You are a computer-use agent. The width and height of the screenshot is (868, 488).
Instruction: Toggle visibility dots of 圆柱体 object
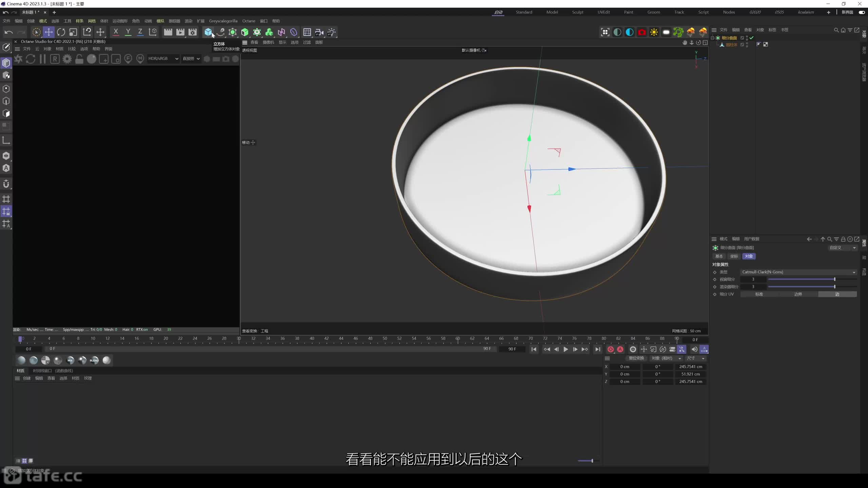coord(747,44)
